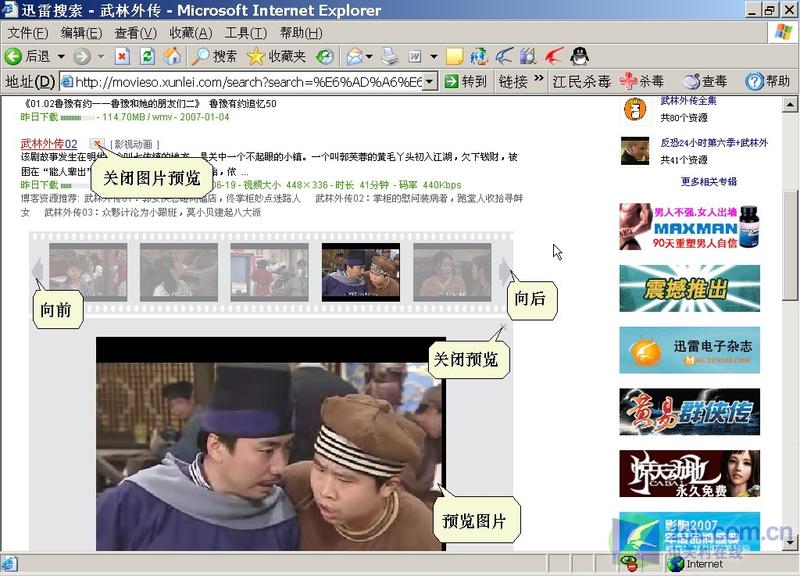The width and height of the screenshot is (800, 576).
Task: Refresh the page with the green arrows icon
Action: click(147, 56)
